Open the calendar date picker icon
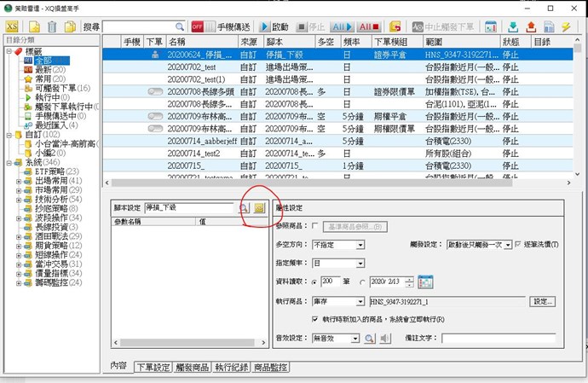Screen dimensions: 588x383 (425, 282)
